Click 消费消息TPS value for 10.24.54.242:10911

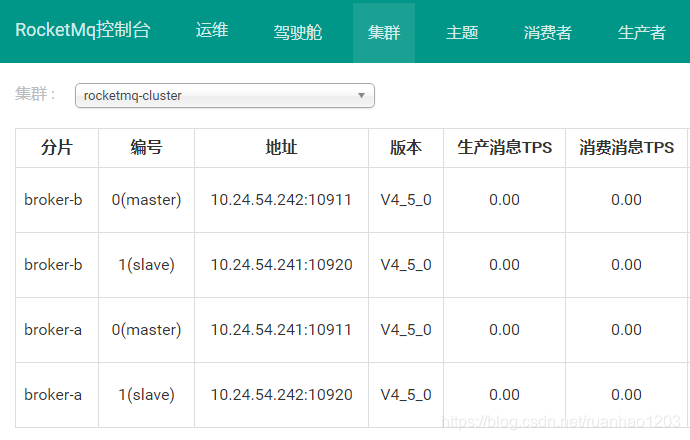[626, 200]
